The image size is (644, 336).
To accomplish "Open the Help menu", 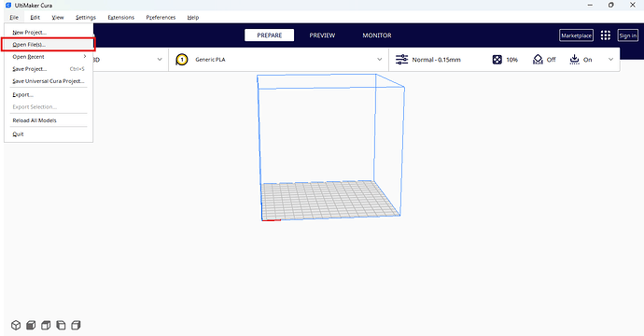I will point(192,17).
